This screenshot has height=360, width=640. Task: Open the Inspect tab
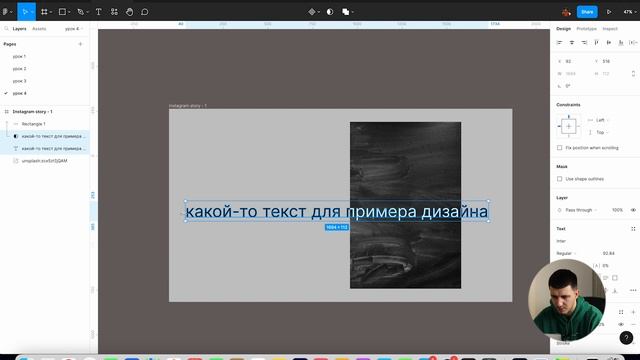[x=610, y=29]
